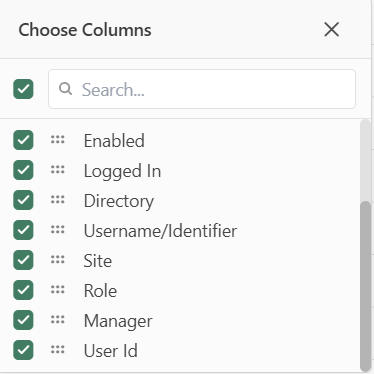Screen dimensions: 374x374
Task: Click the grip icon beside Site
Action: pyautogui.click(x=58, y=260)
